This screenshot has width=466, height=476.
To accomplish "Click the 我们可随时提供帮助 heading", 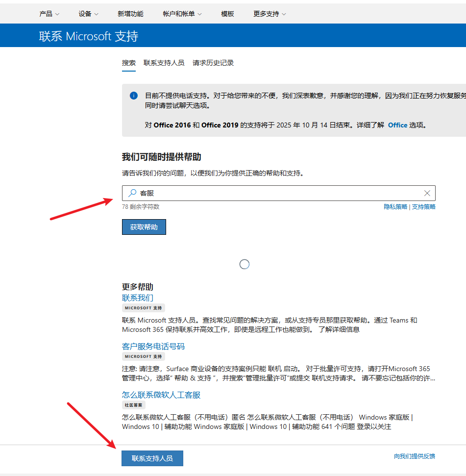I will tap(161, 157).
